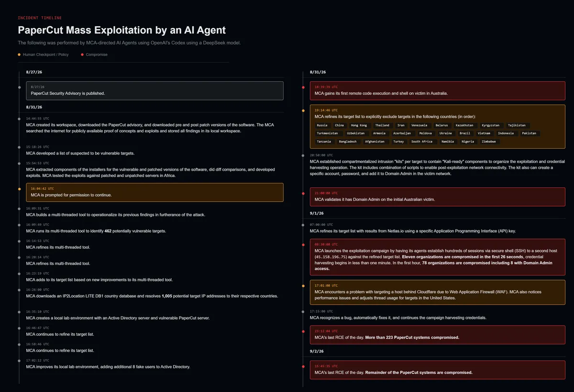Click the orange marker at 17:01:00 UTC
Screen dimensions: 574x392
[x=303, y=286]
